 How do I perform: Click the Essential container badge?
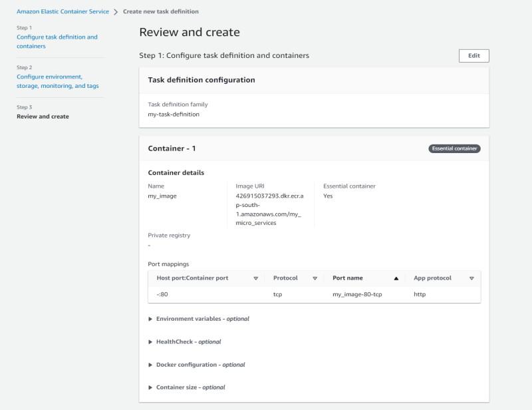(454, 148)
